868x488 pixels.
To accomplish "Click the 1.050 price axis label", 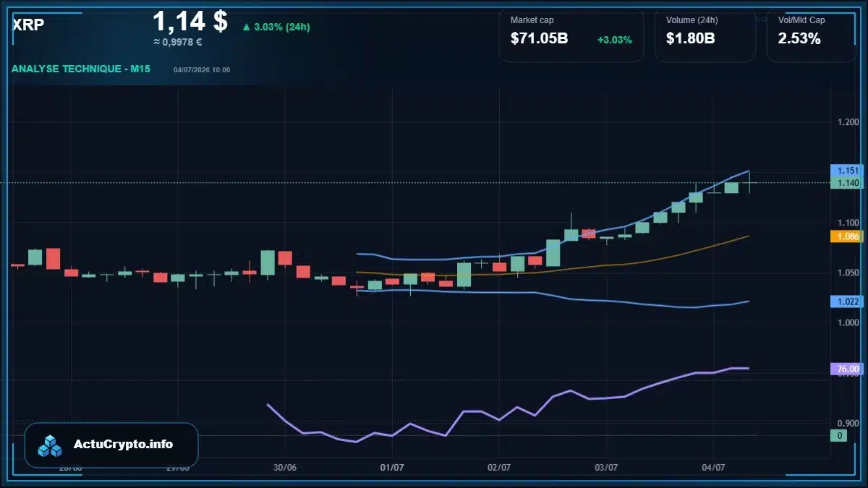I will (x=848, y=273).
